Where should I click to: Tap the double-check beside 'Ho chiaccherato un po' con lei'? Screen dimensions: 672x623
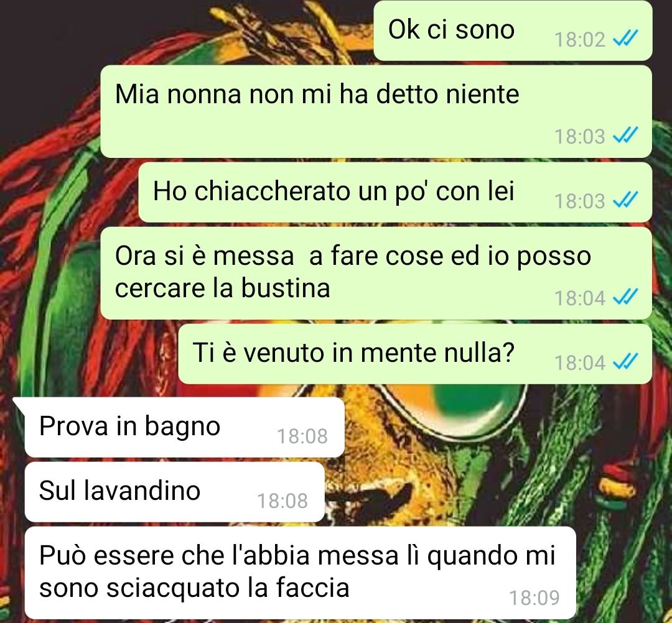click(626, 200)
